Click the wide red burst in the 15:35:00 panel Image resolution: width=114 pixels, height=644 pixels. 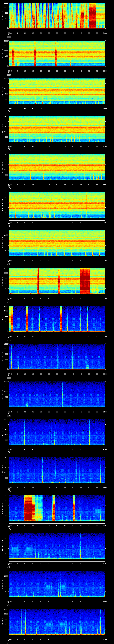click(85, 281)
